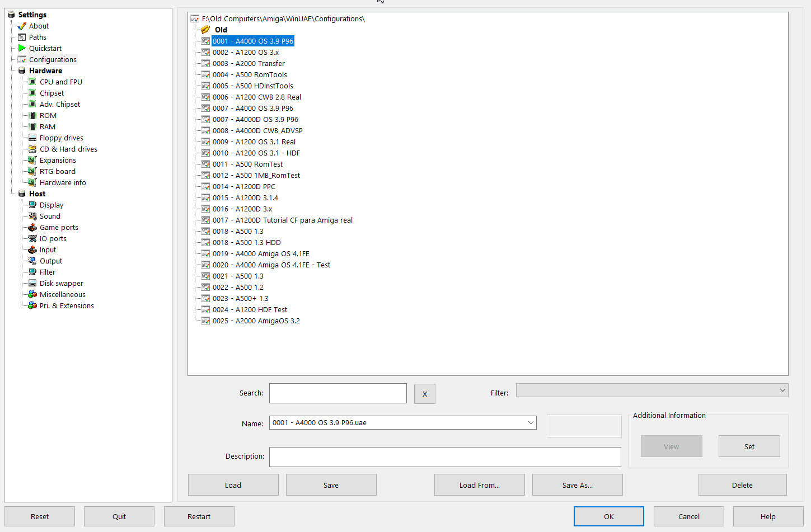Select the Settings root tree node
This screenshot has height=532, width=811.
tap(32, 15)
